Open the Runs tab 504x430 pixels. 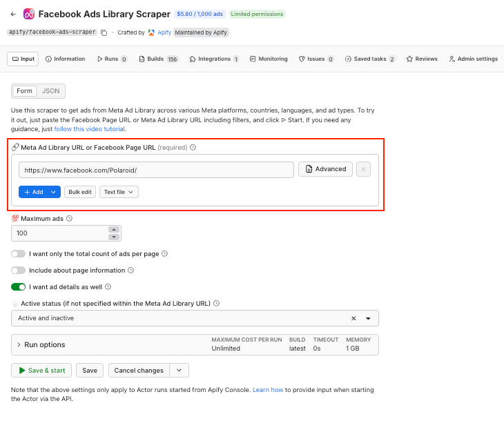tap(112, 59)
